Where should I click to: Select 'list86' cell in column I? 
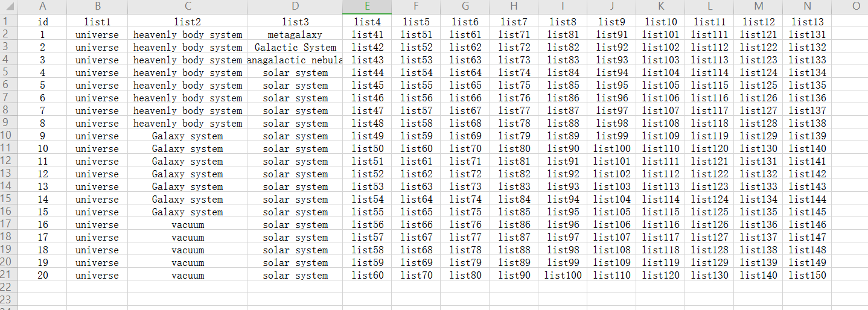click(x=563, y=98)
